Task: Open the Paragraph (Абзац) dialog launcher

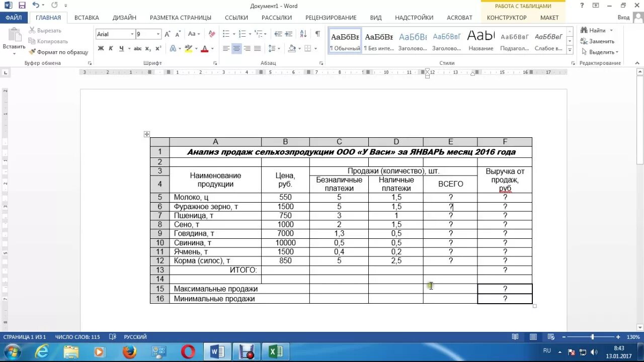Action: click(321, 63)
